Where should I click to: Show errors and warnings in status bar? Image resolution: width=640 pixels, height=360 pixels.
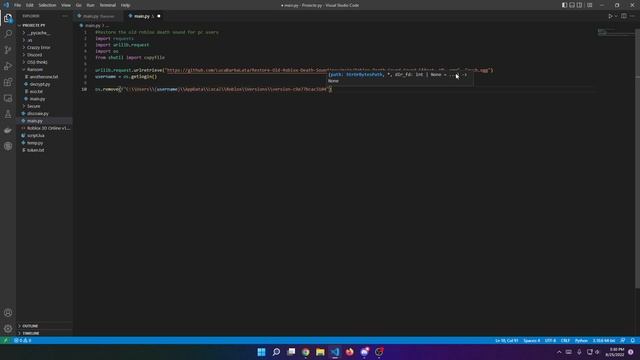(x=23, y=340)
